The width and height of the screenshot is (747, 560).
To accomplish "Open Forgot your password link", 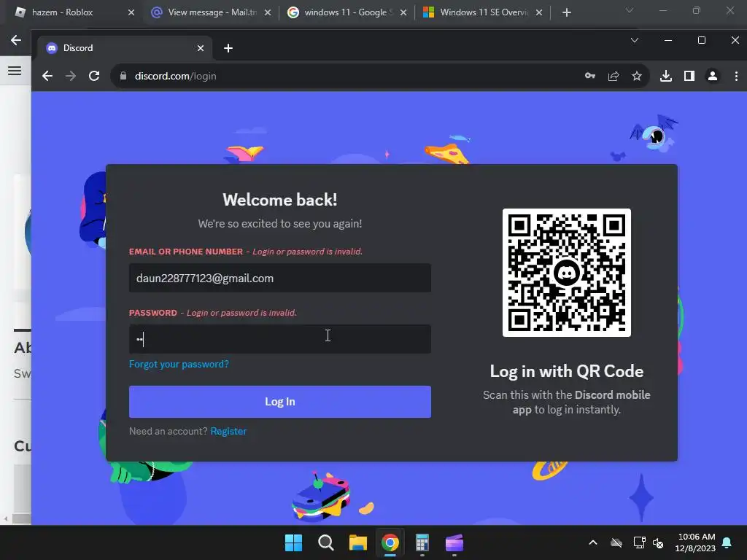I will pyautogui.click(x=179, y=365).
